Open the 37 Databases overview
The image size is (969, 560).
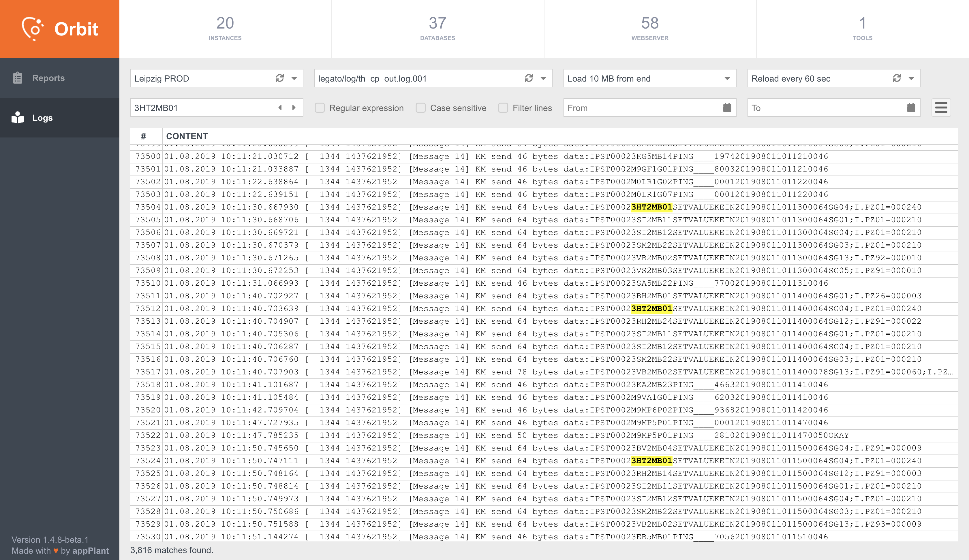point(437,29)
